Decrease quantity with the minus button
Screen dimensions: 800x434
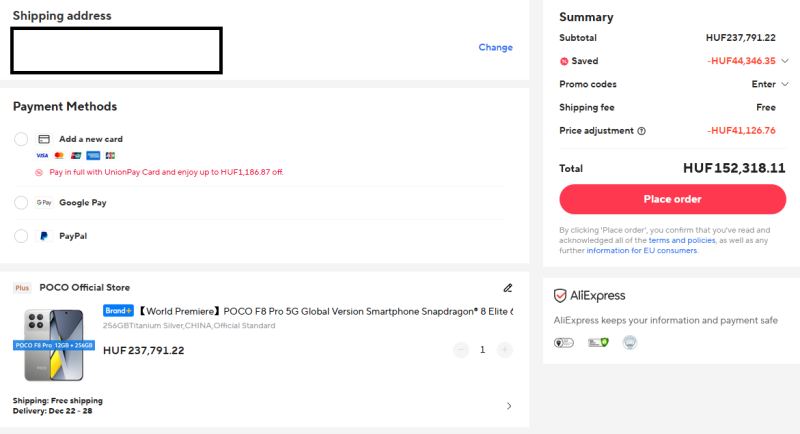coord(461,349)
